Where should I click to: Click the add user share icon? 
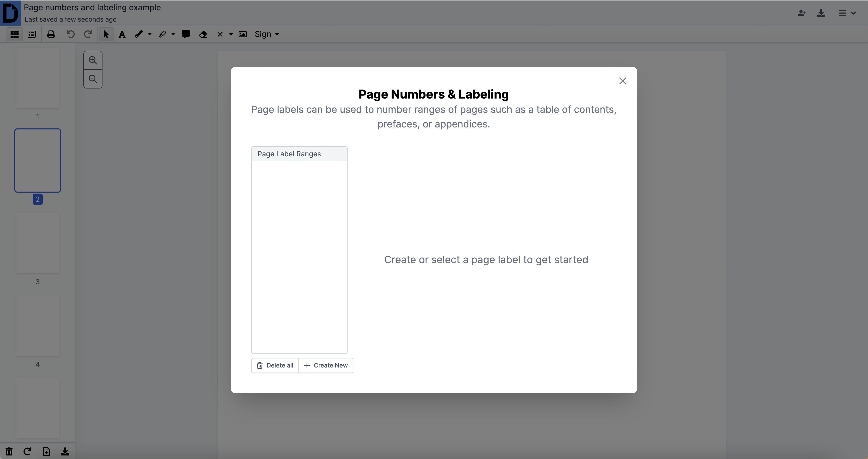tap(802, 13)
